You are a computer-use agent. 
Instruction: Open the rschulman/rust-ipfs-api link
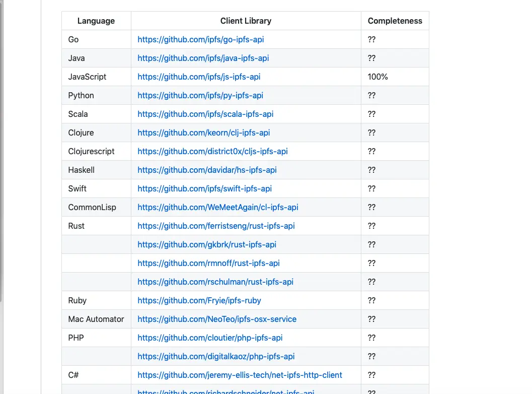tap(215, 282)
